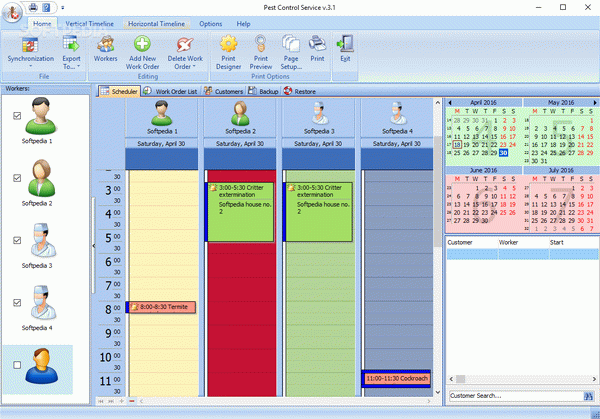Click quick-access printer icon in title bar
600x419 pixels.
[33, 7]
